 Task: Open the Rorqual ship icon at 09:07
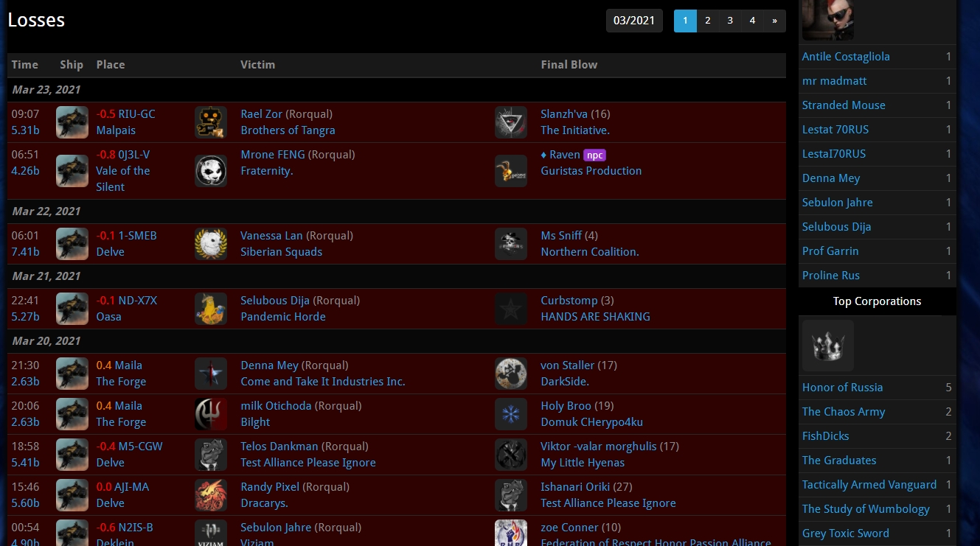coord(72,122)
